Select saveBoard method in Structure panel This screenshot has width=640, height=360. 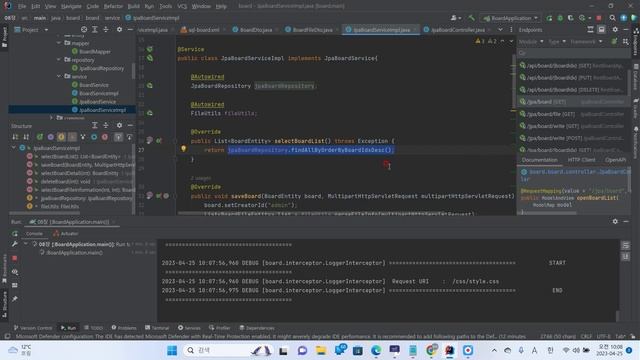click(87, 165)
